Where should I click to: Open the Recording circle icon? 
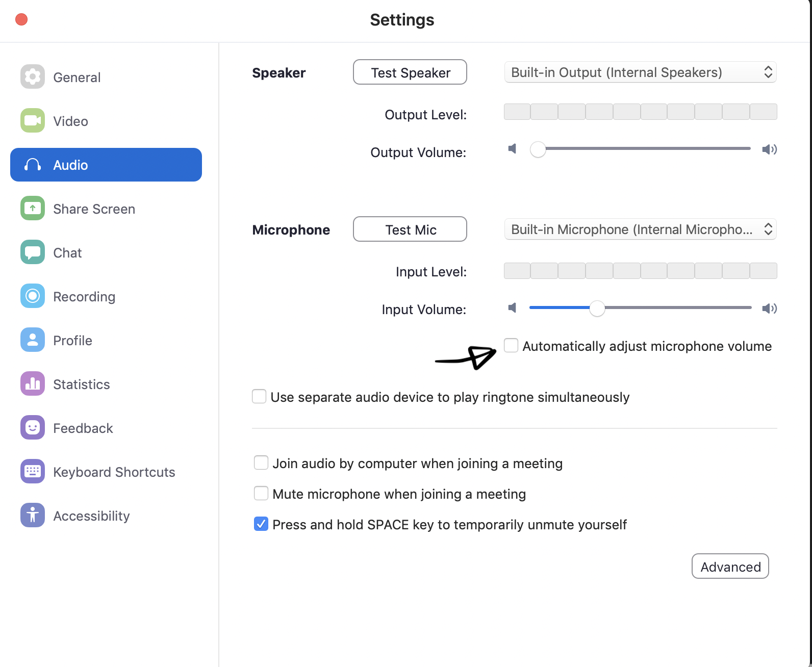(33, 296)
